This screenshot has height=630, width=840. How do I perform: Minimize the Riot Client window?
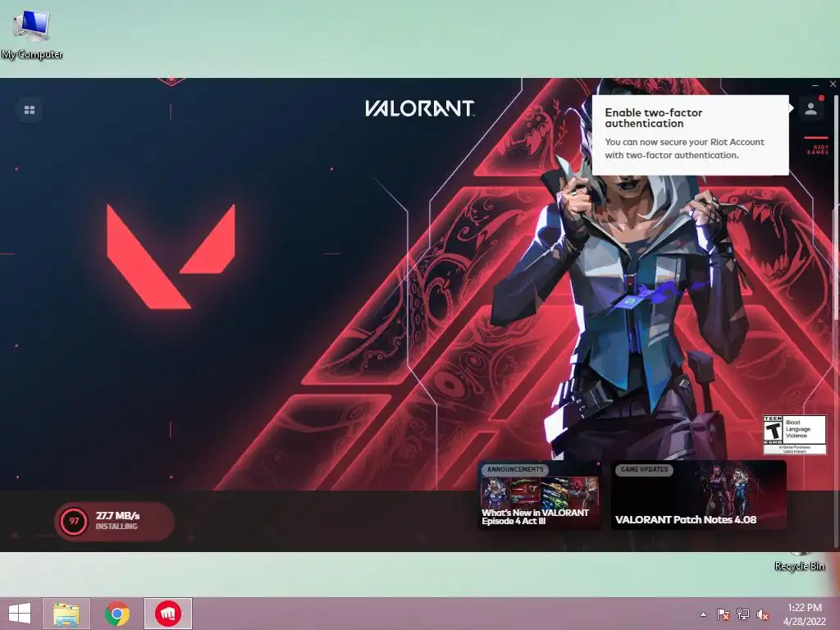click(x=815, y=84)
